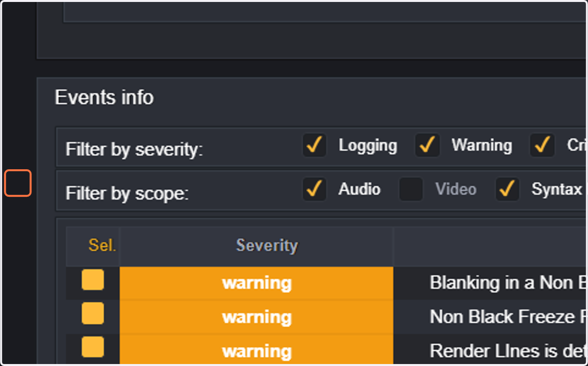Select the Non Black Freeze event checkbox
588x366 pixels.
[93, 314]
